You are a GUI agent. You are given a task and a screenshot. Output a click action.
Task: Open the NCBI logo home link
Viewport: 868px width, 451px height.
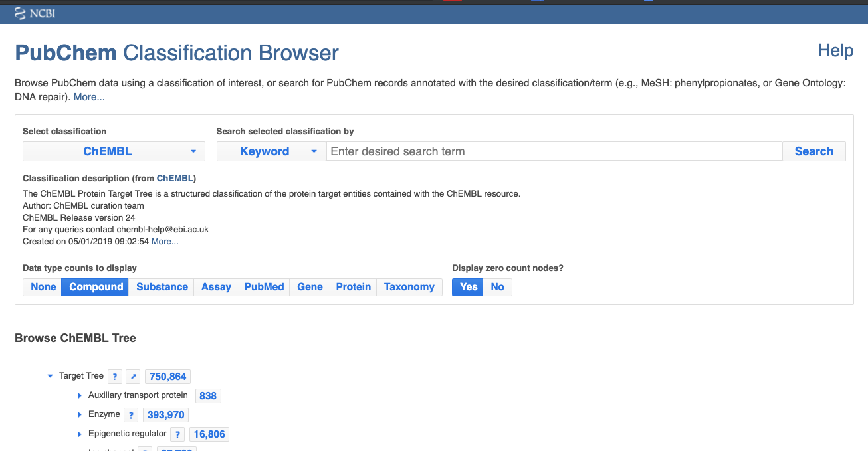(x=35, y=13)
